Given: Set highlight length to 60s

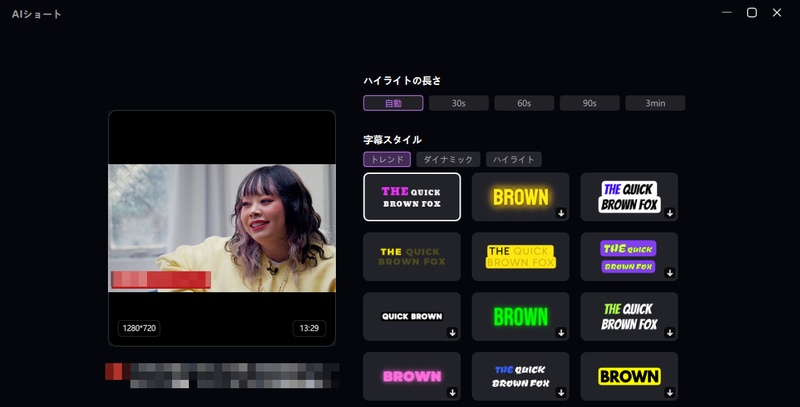Looking at the screenshot, I should click(x=524, y=103).
